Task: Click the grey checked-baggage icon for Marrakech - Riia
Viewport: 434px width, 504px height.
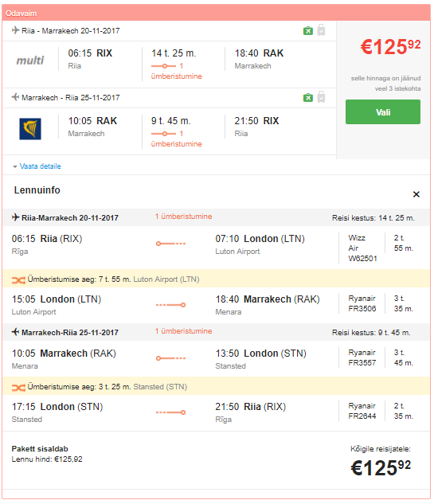Action: tap(321, 97)
